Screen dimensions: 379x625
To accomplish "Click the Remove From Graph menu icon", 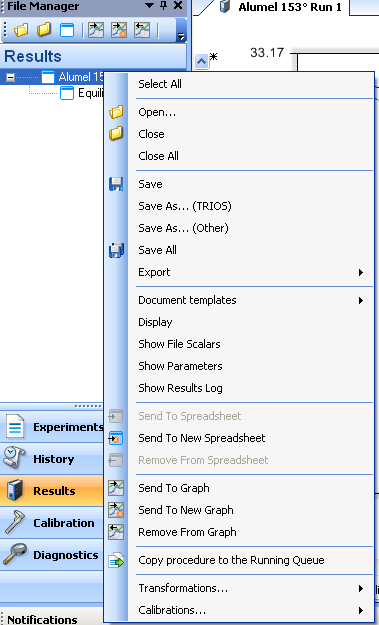I will click(x=116, y=532).
